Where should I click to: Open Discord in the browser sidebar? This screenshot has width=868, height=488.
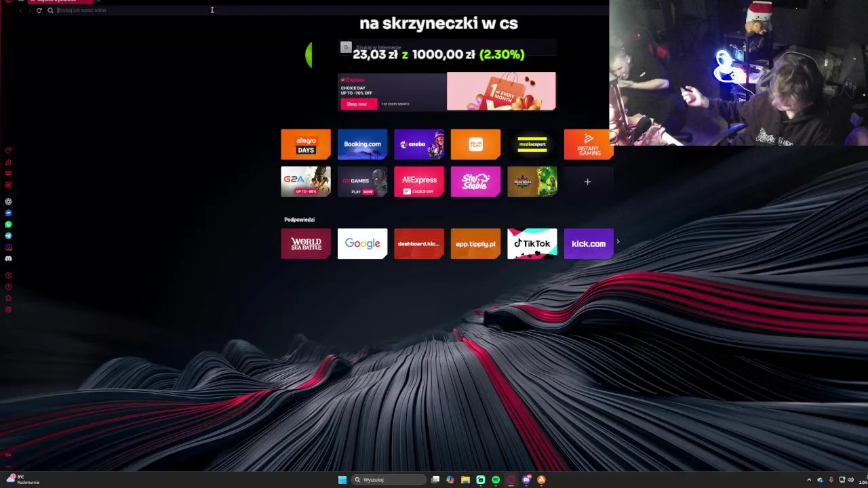click(8, 258)
